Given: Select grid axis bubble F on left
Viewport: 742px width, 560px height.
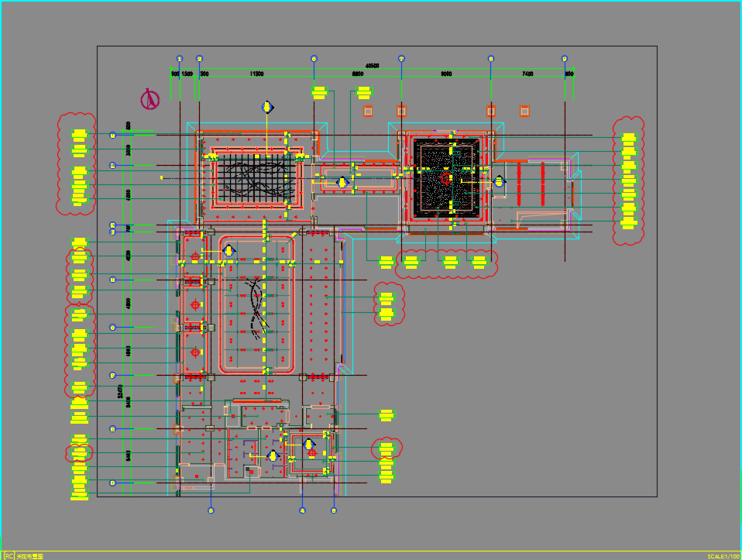Looking at the screenshot, I should click(x=112, y=376).
